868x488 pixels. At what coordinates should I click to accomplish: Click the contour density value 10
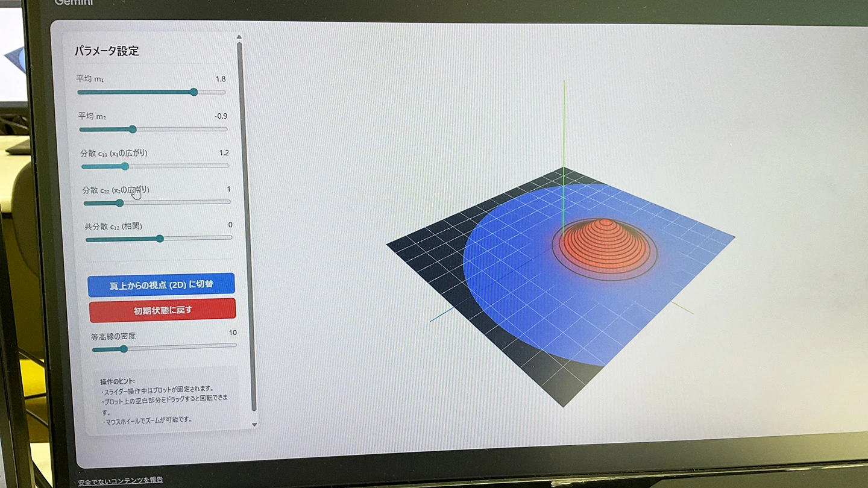click(233, 333)
